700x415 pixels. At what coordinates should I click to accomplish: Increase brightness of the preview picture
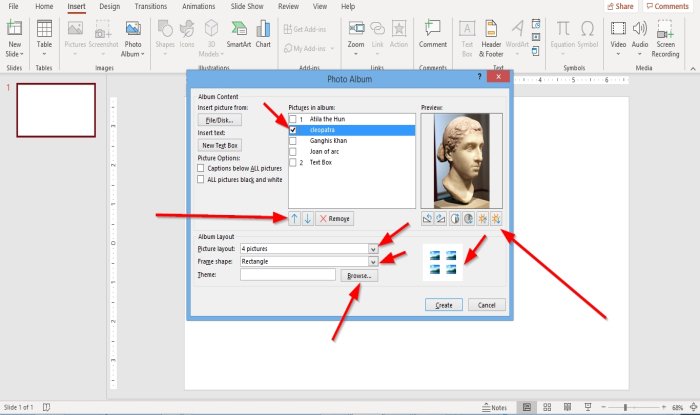point(482,219)
